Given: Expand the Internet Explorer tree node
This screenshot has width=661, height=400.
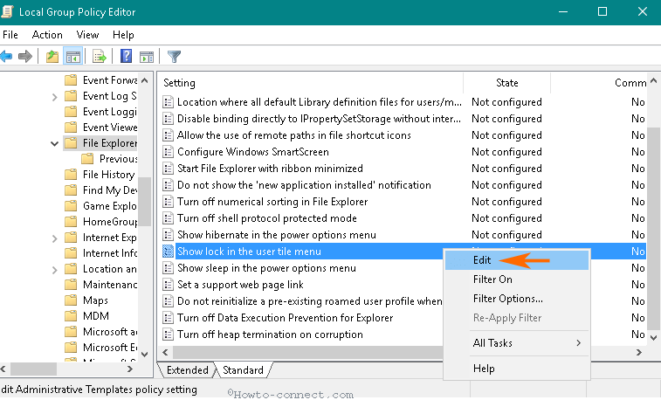Looking at the screenshot, I should click(54, 238).
